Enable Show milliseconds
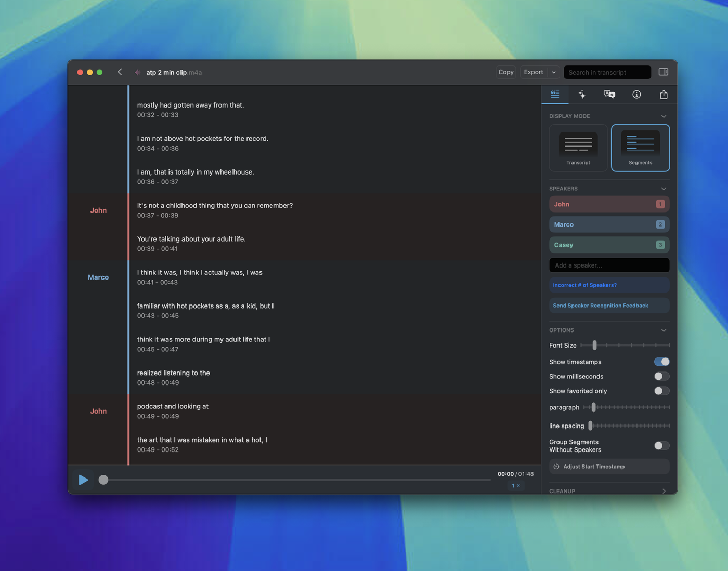The width and height of the screenshot is (728, 571). tap(661, 376)
